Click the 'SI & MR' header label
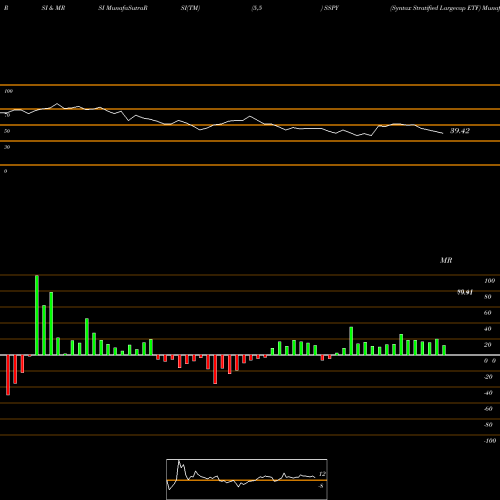The image size is (500, 500). coord(53,8)
